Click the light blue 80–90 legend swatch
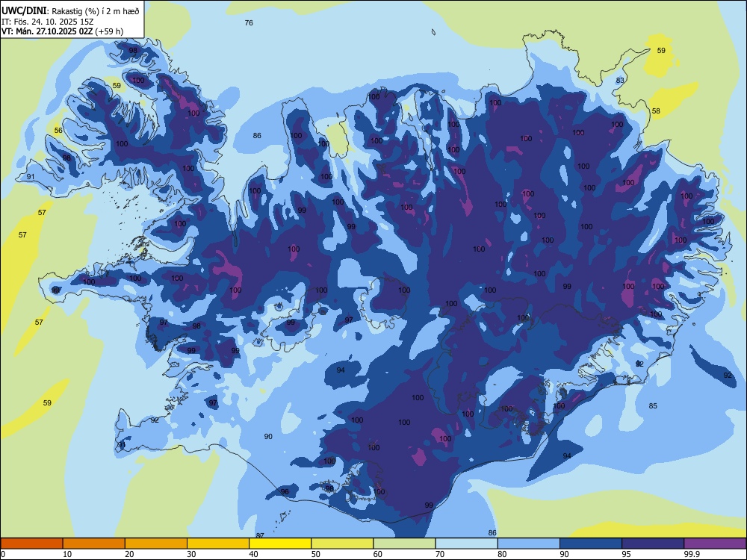 pos(529,544)
